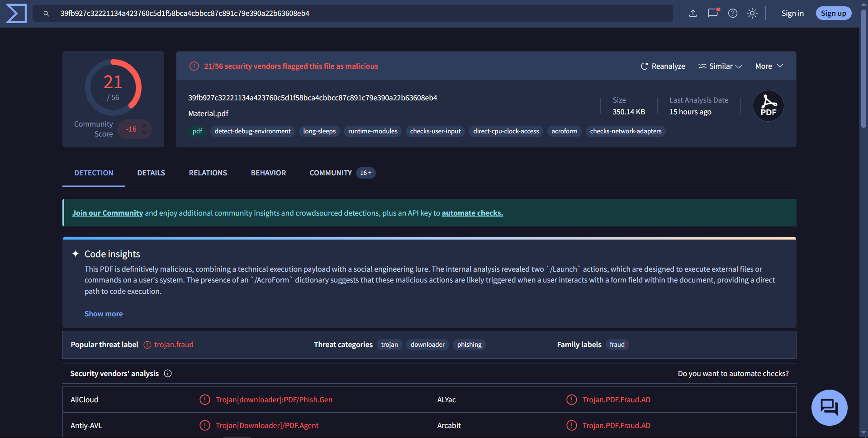The image size is (868, 438).
Task: Click the VirusTotal logo
Action: click(16, 13)
